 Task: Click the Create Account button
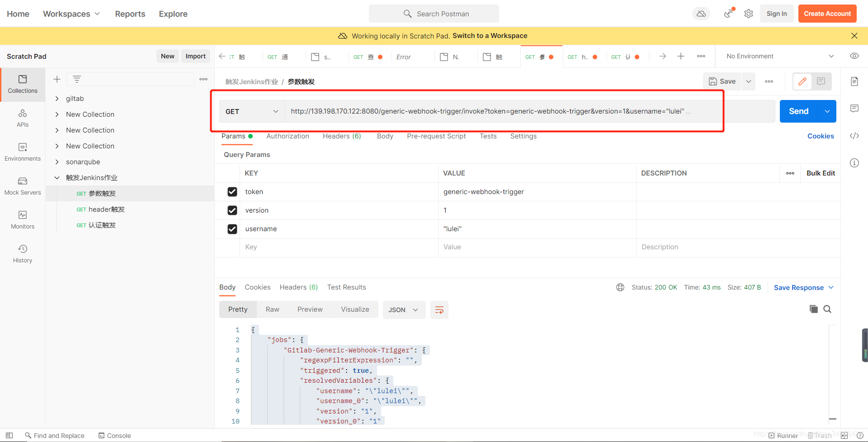pos(827,14)
